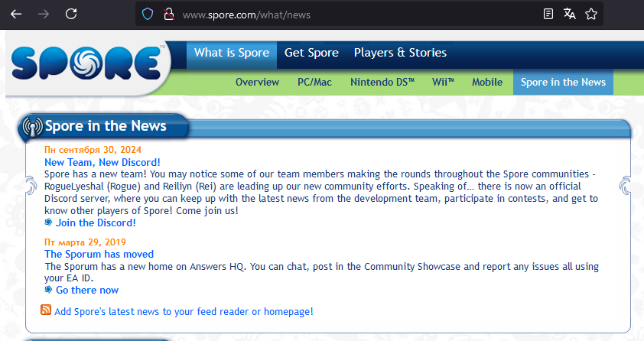Open the tracking protection shield icon
Image resolution: width=644 pixels, height=341 pixels.
148,15
